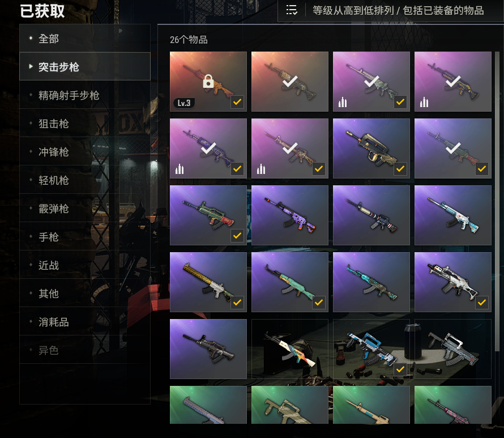The width and height of the screenshot is (504, 438).
Task: Toggle the checkbox on the gold FAMAS skin
Action: coord(400,169)
